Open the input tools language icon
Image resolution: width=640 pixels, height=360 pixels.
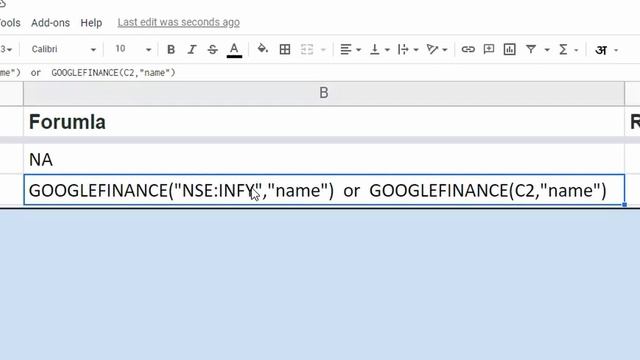pyautogui.click(x=601, y=50)
